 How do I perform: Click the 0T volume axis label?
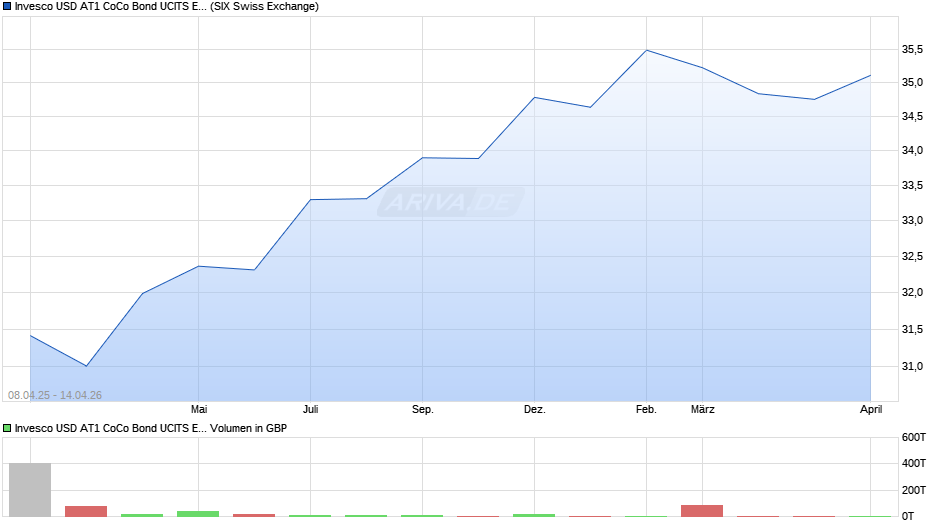(908, 516)
